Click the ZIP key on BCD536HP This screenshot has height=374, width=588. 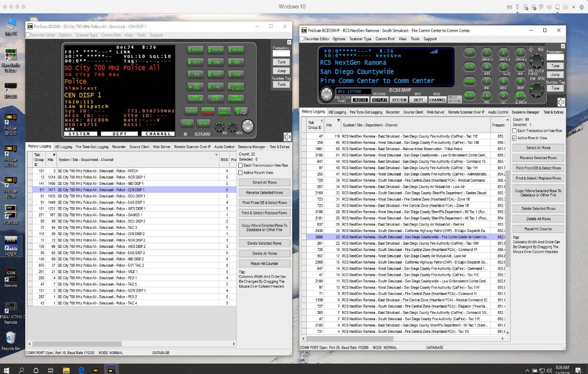469,53
